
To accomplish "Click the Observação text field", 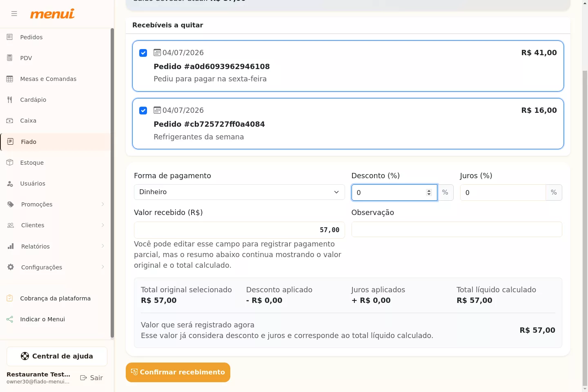I will pos(457,229).
